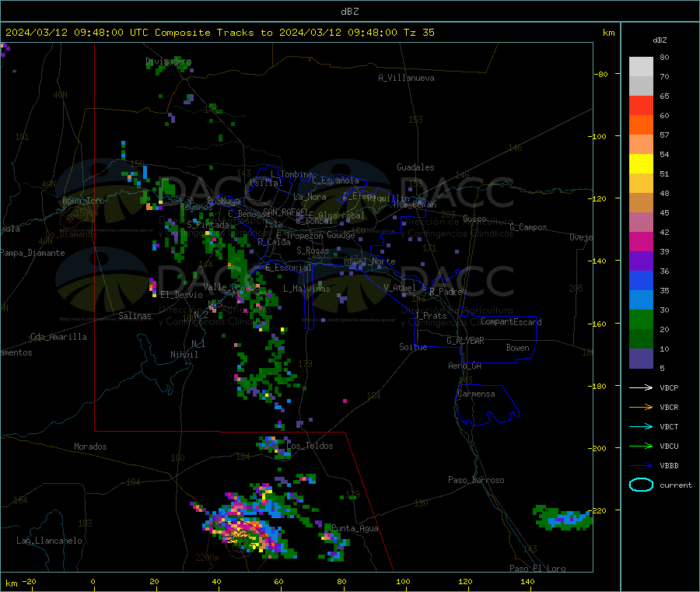Viewport: 700px width, 592px height.
Task: Click the G_ALVEAR map label
Action: pyautogui.click(x=465, y=341)
